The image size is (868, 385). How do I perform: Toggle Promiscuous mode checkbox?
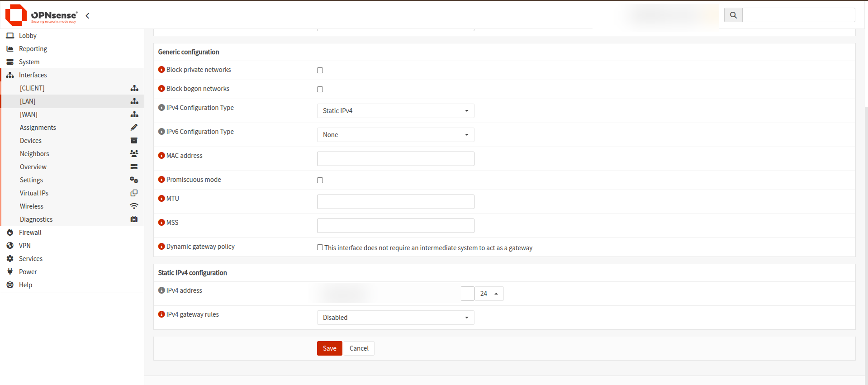click(320, 181)
